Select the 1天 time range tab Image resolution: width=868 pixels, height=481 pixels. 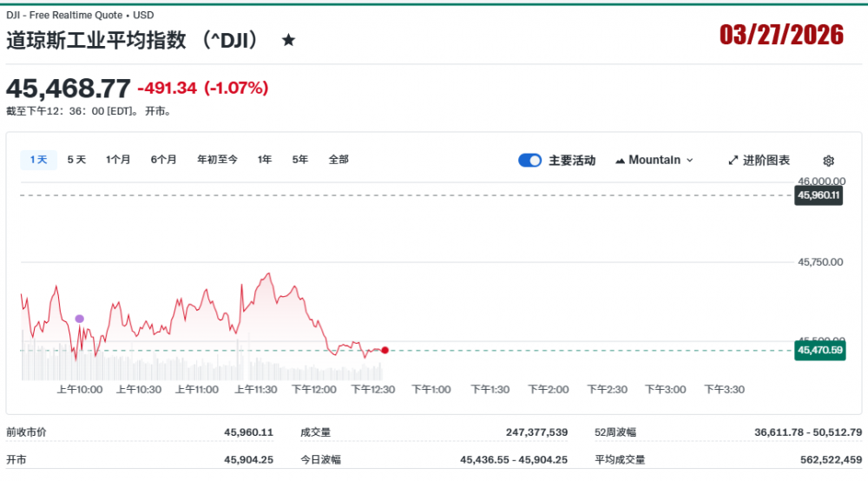38,160
